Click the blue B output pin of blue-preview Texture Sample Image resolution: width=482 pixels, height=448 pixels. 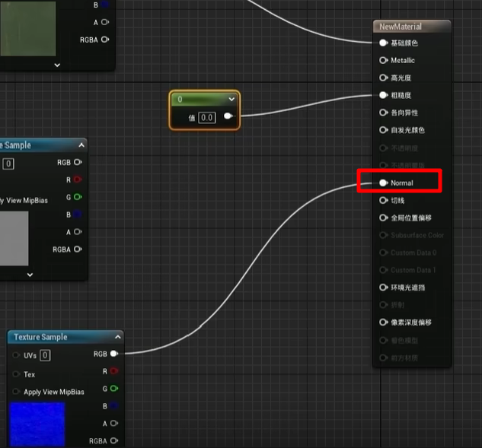(x=114, y=406)
